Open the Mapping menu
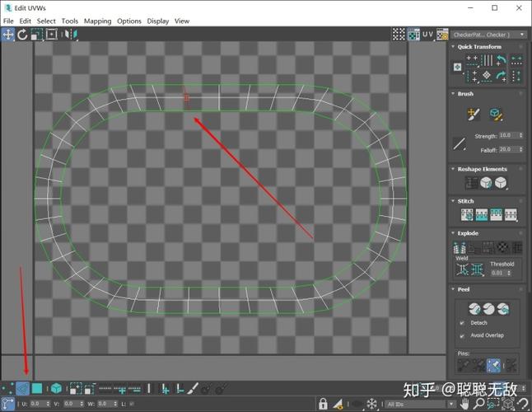 pos(97,21)
